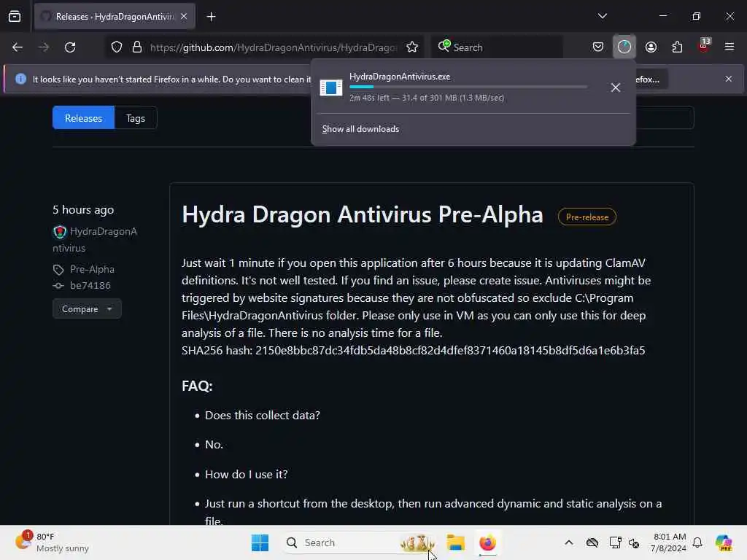747x560 pixels.
Task: Save page to Pocket
Action: coord(598,47)
